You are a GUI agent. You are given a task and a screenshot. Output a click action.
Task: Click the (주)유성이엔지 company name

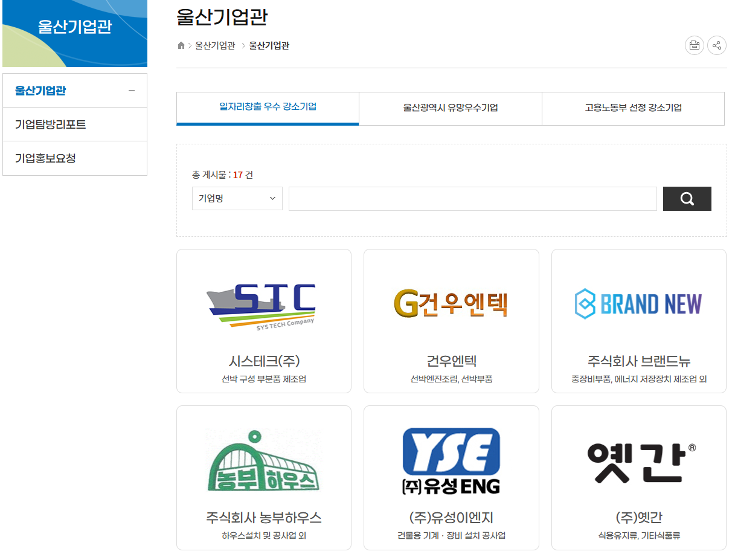(451, 518)
